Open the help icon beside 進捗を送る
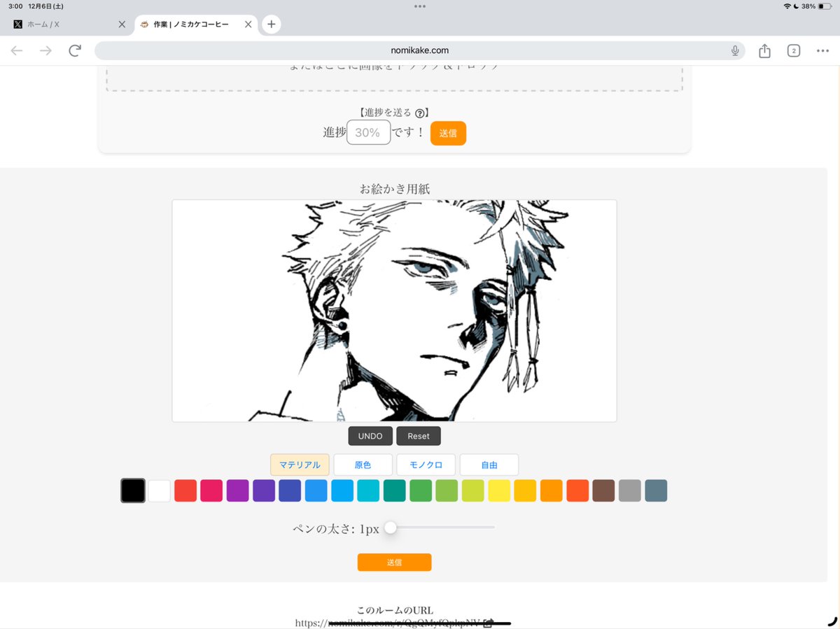 (420, 113)
